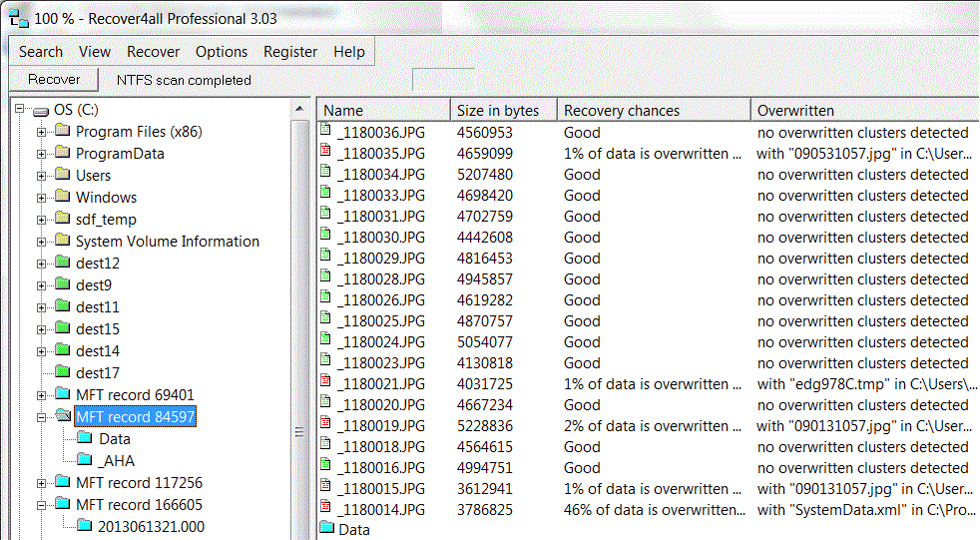Open the Help menu
980x540 pixels.
(x=348, y=52)
